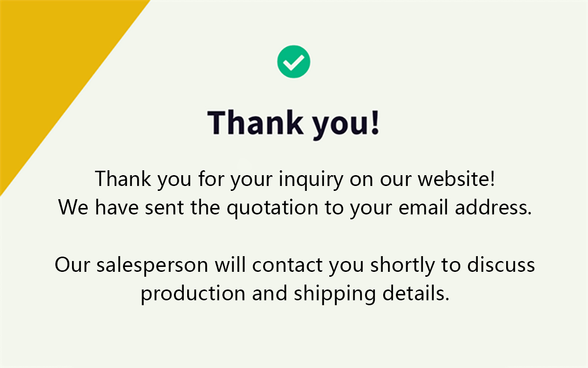Screen dimensions: 588x368
Task: Click the word "Our" starting the second paragraph
Action: [73, 265]
